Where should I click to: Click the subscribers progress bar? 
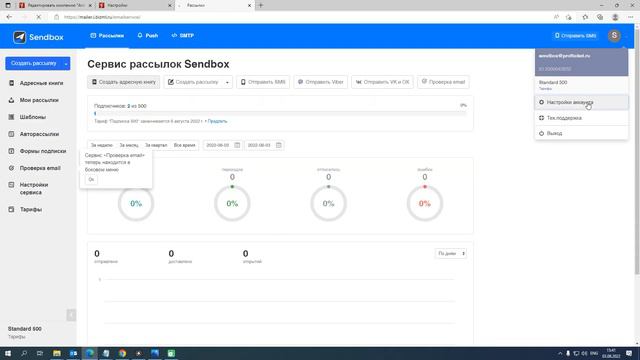[x=280, y=113]
